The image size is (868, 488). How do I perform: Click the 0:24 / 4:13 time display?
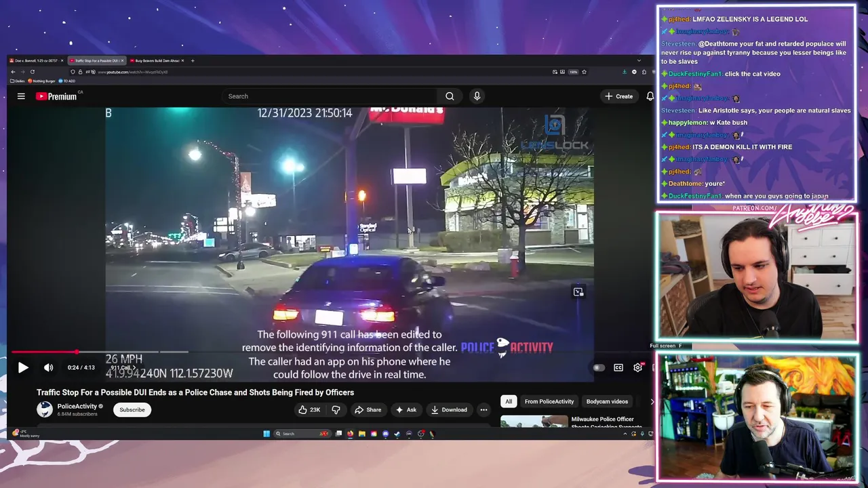[81, 367]
